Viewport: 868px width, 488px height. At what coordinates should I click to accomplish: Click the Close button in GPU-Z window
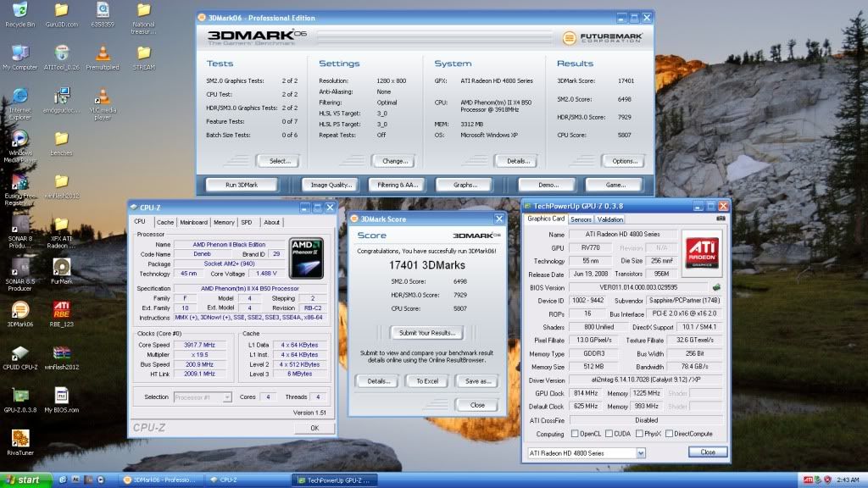(708, 452)
